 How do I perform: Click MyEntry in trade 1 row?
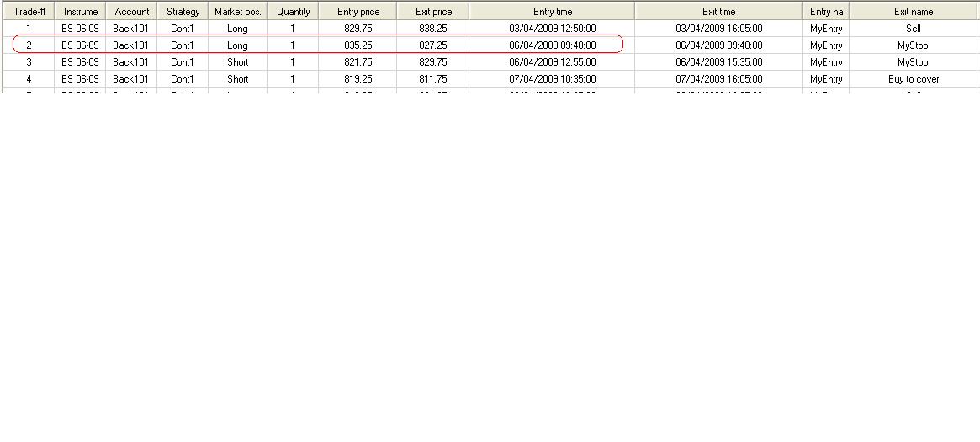click(x=826, y=29)
